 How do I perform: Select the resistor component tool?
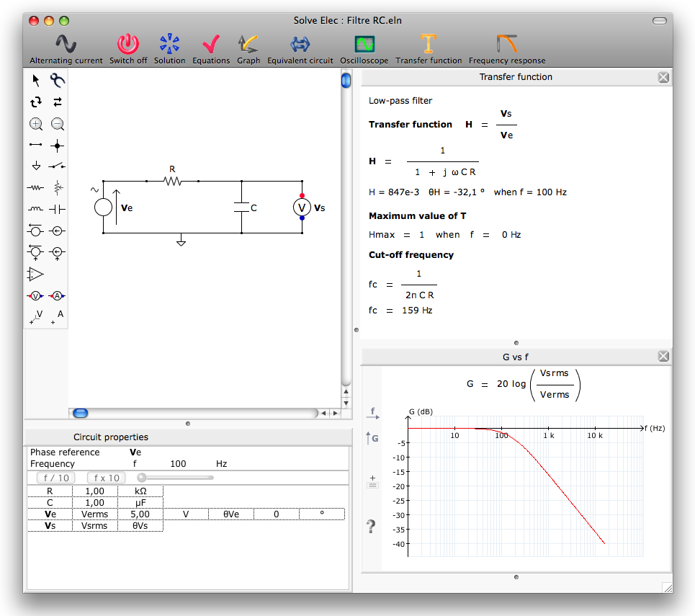pyautogui.click(x=35, y=187)
